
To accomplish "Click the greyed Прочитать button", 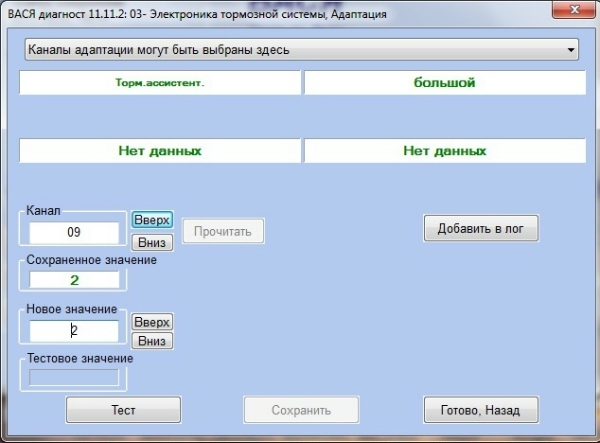I will pyautogui.click(x=223, y=231).
